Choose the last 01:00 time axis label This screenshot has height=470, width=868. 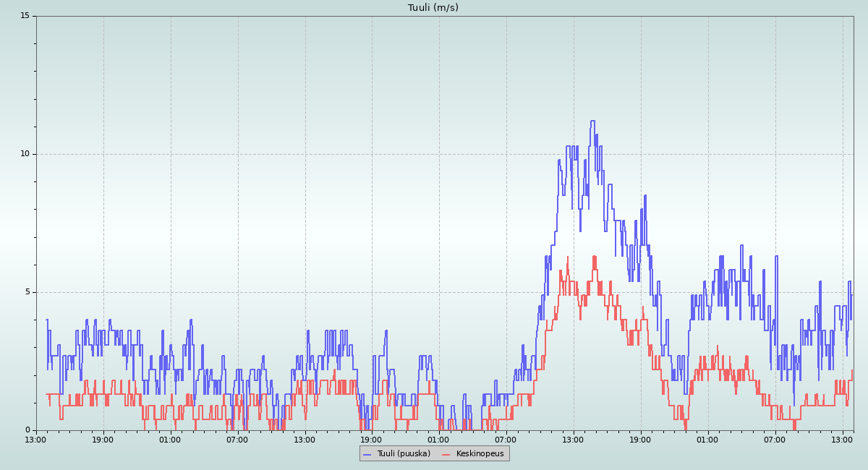(x=707, y=440)
